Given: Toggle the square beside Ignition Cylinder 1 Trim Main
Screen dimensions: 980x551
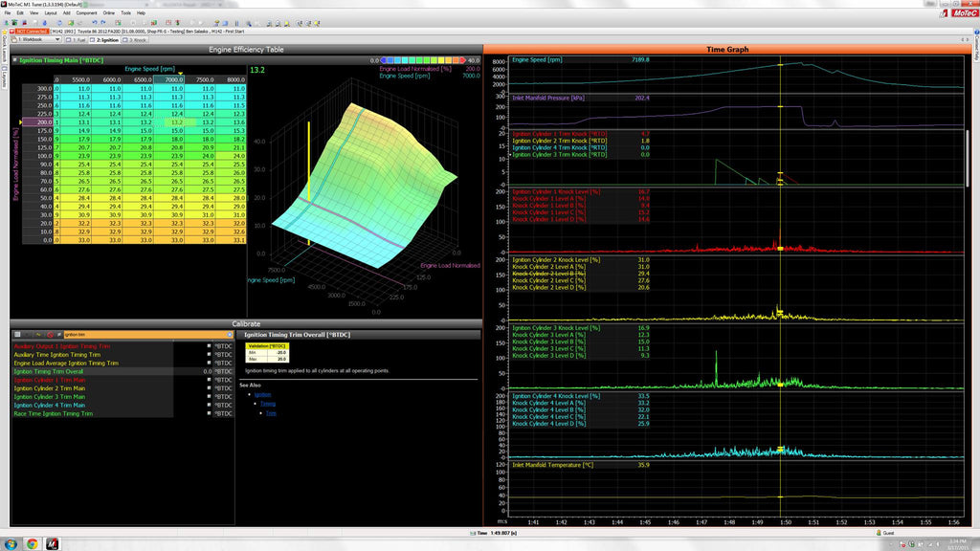Looking at the screenshot, I should click(x=209, y=380).
